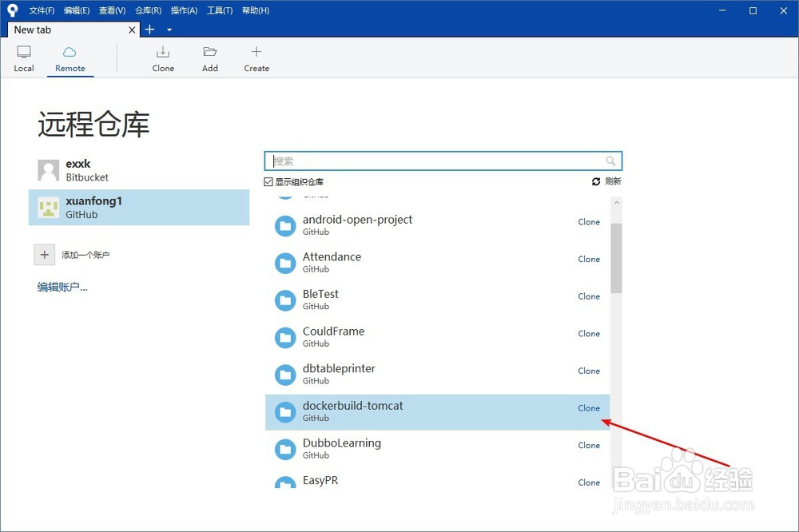Open the 编辑账户... link
The image size is (799, 532).
[62, 288]
